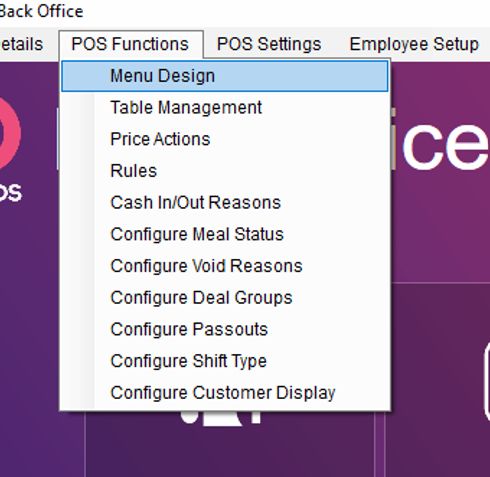The width and height of the screenshot is (490, 477).
Task: Choose Configure Void Reasons
Action: click(225, 266)
